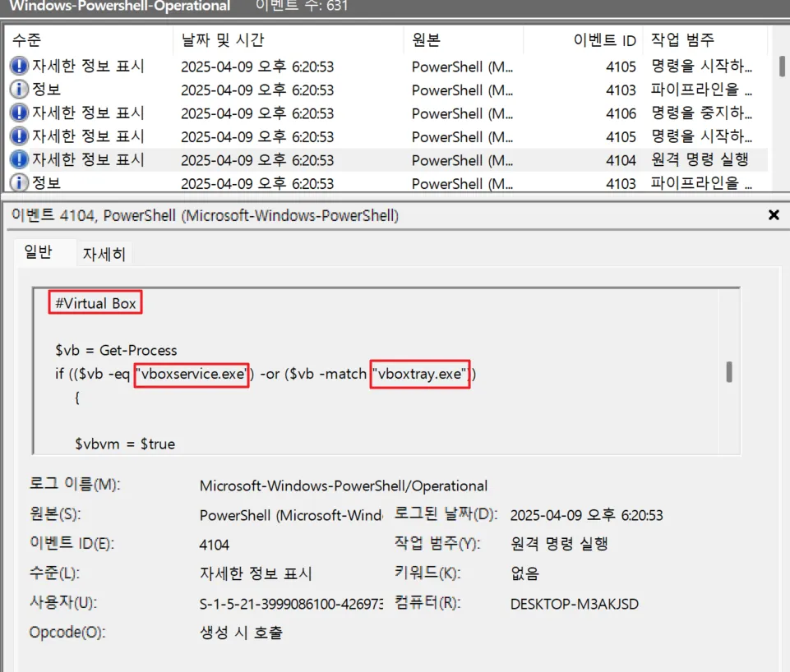Viewport: 790px width, 672px height.
Task: Sort by 작업 범주 column header
Action: (705, 39)
